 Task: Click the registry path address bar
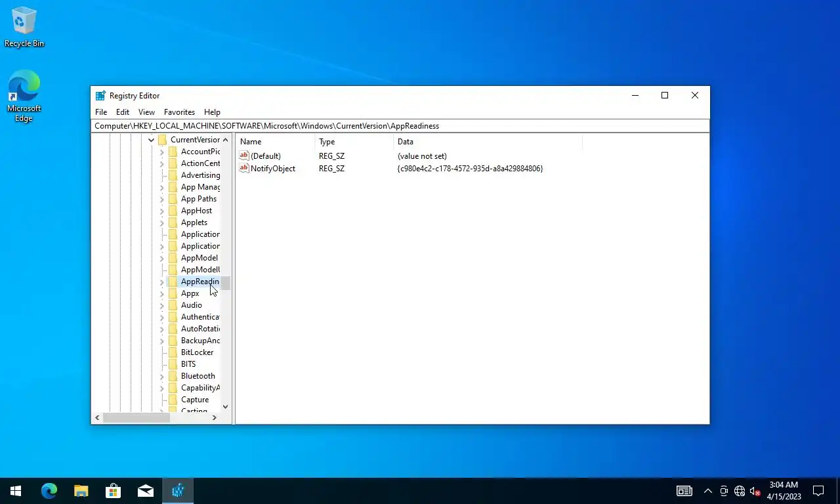pyautogui.click(x=400, y=126)
